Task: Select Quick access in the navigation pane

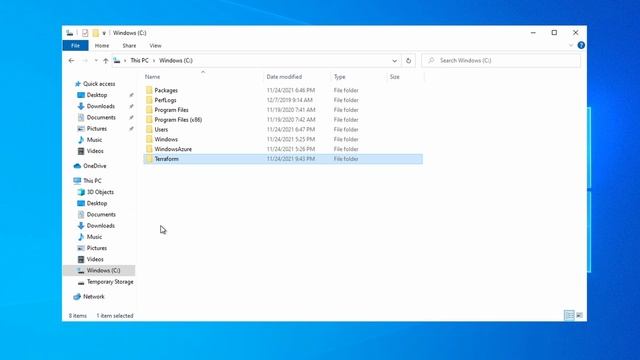Action: pyautogui.click(x=99, y=84)
